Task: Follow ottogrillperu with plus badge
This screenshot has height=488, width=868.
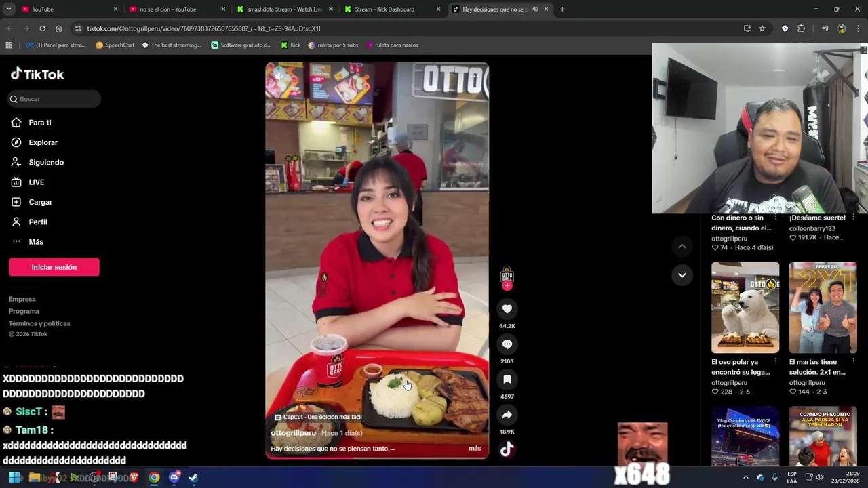Action: point(507,286)
